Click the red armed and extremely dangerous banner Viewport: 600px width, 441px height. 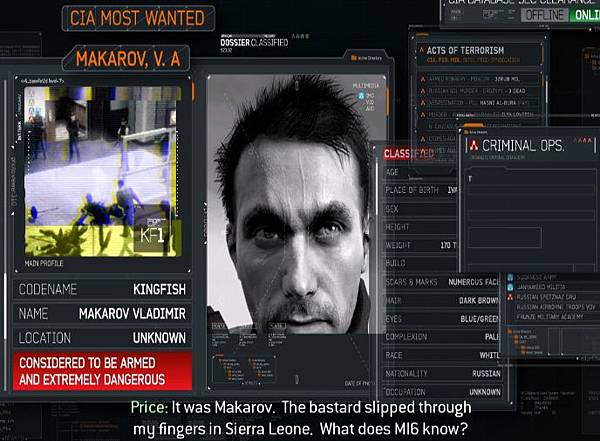click(103, 371)
